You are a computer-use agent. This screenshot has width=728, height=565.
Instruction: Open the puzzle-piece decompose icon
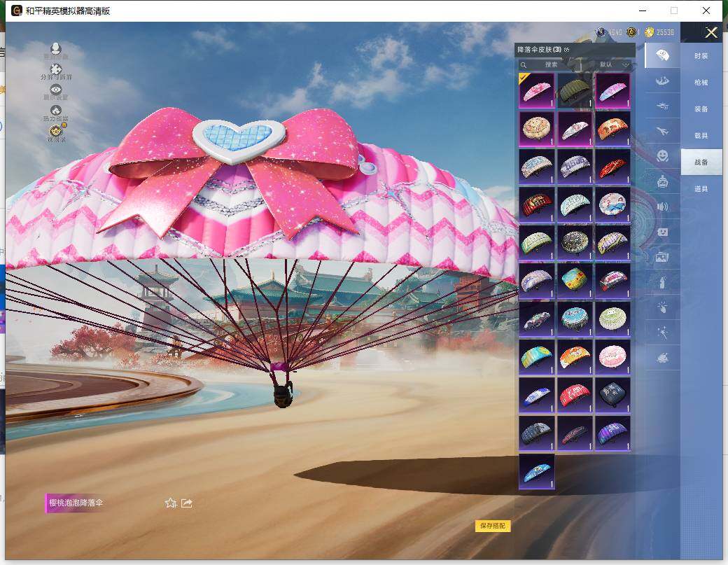(56, 69)
